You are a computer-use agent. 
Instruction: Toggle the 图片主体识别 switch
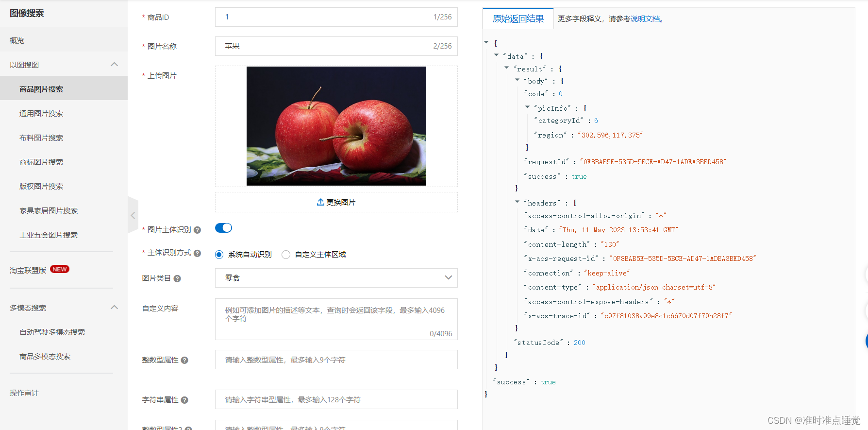223,228
